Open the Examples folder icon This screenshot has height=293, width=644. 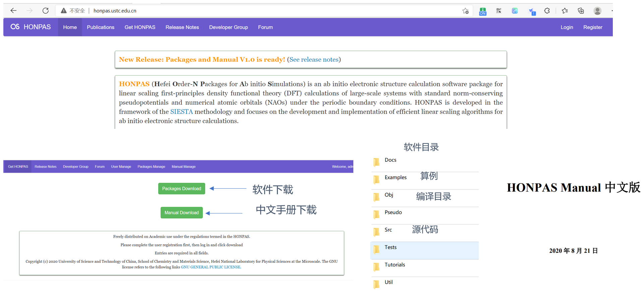click(x=376, y=180)
